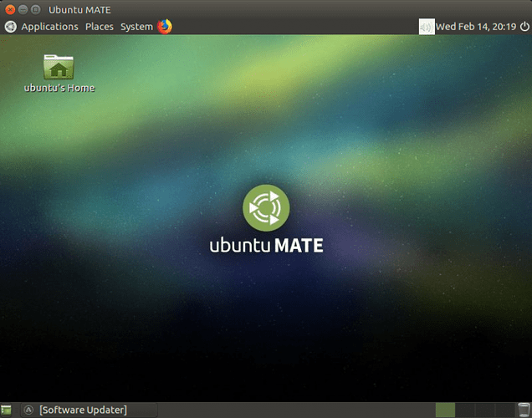Close the Ubuntu MATE window
532x418 pixels.
[x=9, y=9]
